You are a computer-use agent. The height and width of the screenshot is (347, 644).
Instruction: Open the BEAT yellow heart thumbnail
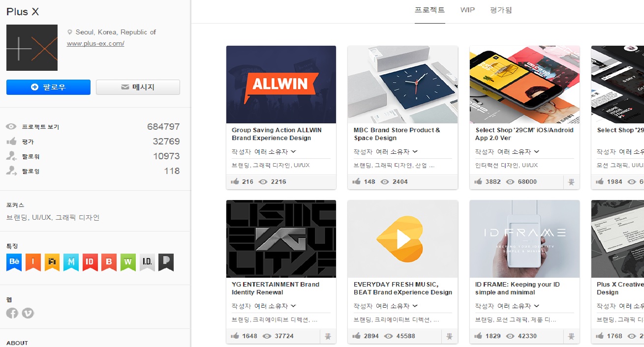click(x=402, y=239)
